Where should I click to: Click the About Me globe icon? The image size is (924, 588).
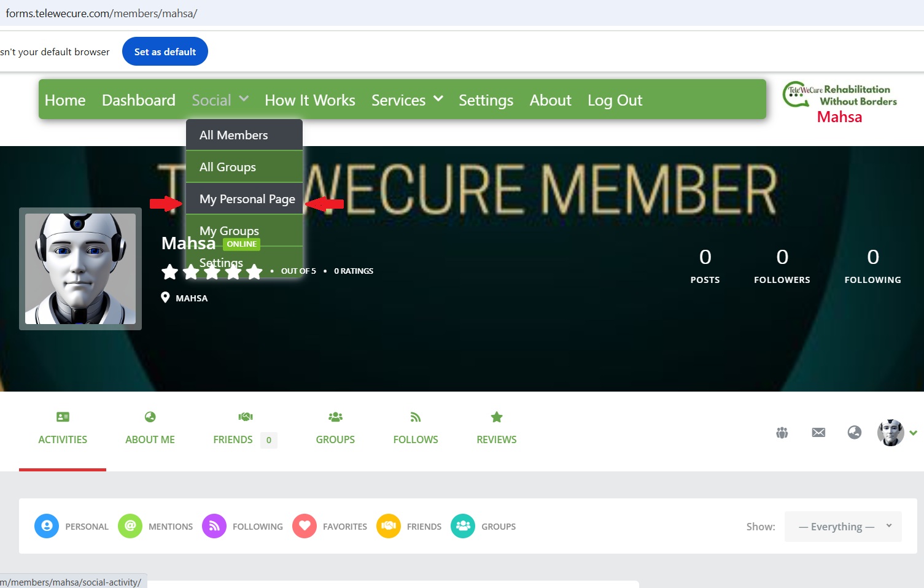[x=150, y=417]
